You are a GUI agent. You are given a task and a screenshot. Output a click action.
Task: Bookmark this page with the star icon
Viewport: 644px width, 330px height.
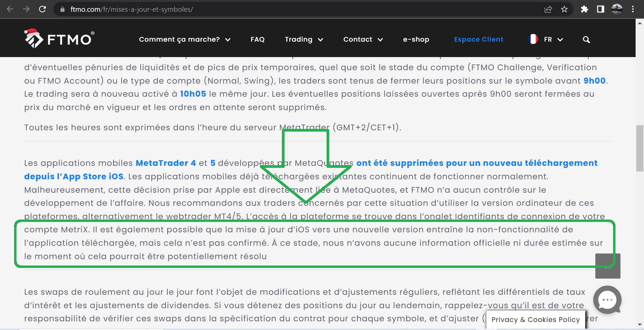coord(564,9)
